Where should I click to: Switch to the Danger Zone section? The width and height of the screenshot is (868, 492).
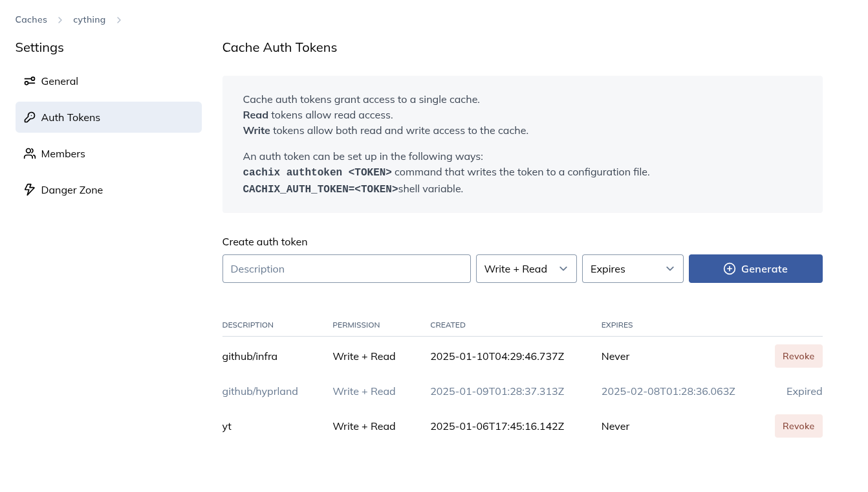pos(72,190)
